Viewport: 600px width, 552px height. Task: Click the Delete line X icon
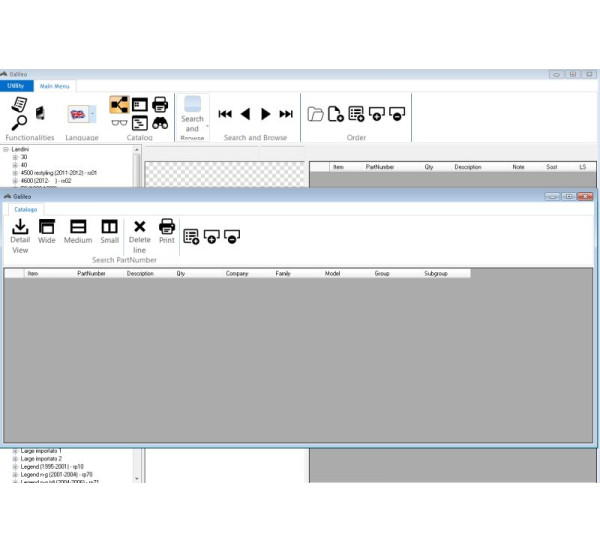click(x=139, y=227)
